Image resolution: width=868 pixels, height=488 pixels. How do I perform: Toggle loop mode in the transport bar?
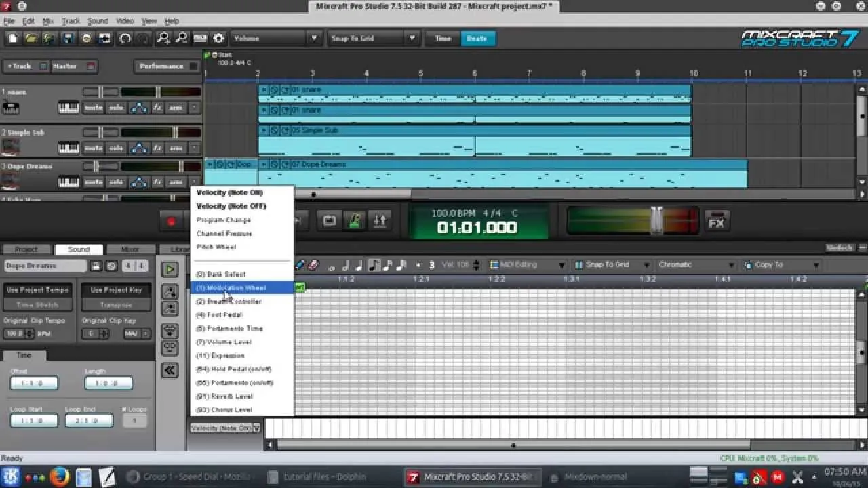coord(330,221)
